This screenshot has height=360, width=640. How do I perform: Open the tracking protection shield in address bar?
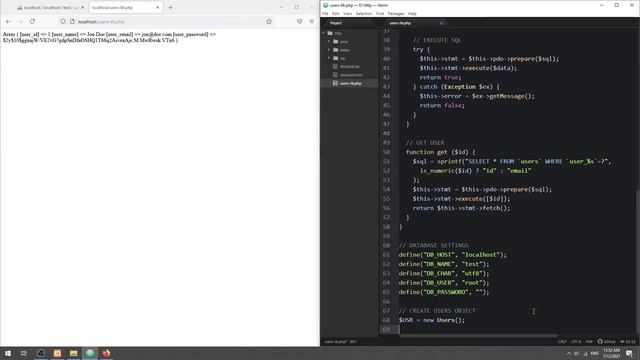[x=62, y=21]
